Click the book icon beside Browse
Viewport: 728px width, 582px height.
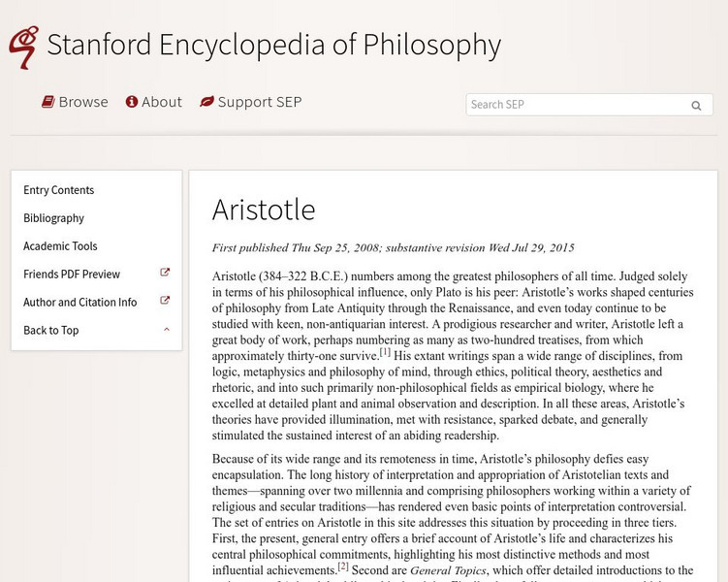coord(47,102)
